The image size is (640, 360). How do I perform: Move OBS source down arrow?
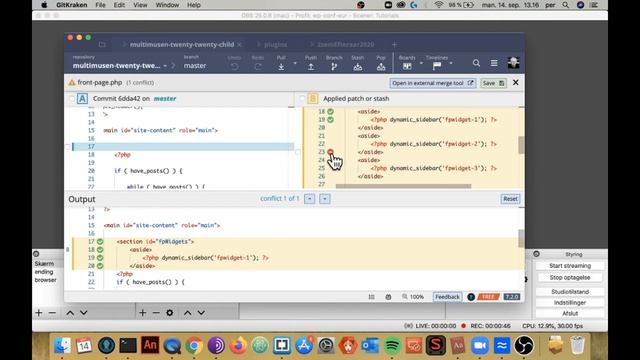click(201, 313)
